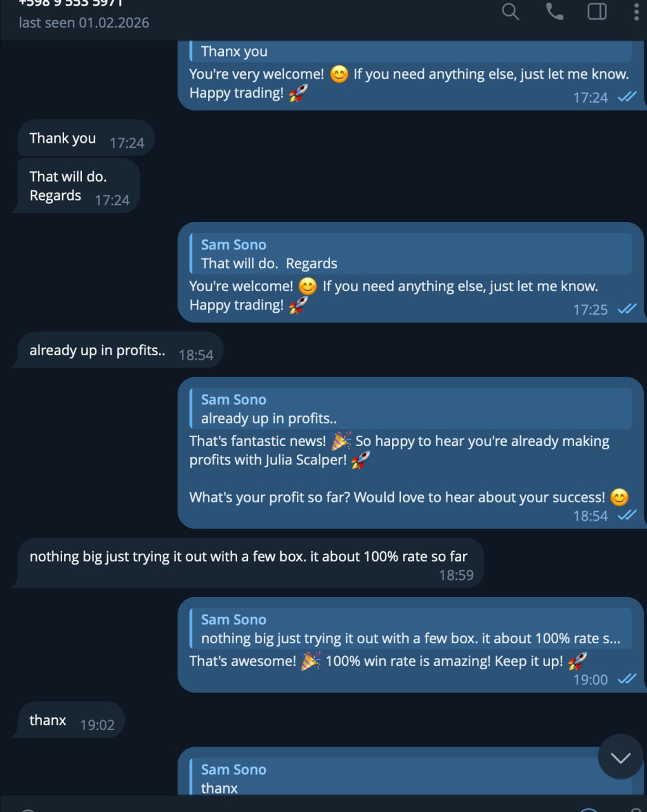Click the incoming "already up in profits.." message
This screenshot has height=812, width=647.
pos(97,350)
